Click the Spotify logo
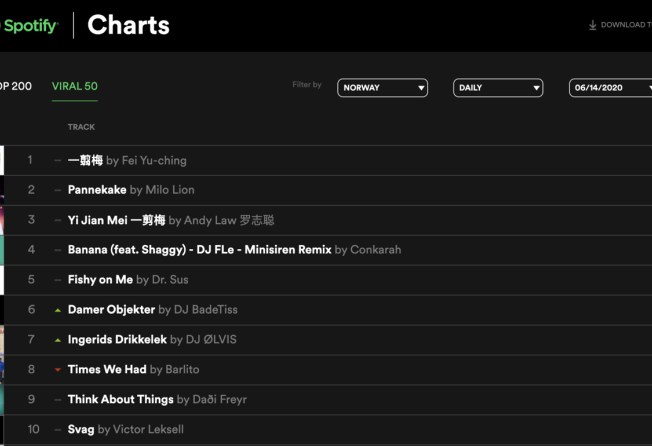Screen dimensions: 652x446 click(x=28, y=26)
